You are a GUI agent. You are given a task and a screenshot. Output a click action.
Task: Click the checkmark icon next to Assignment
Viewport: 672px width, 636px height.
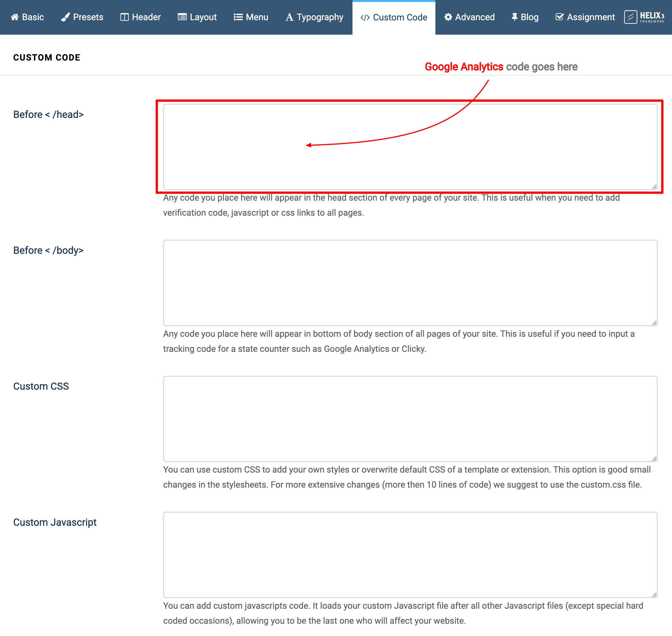560,17
